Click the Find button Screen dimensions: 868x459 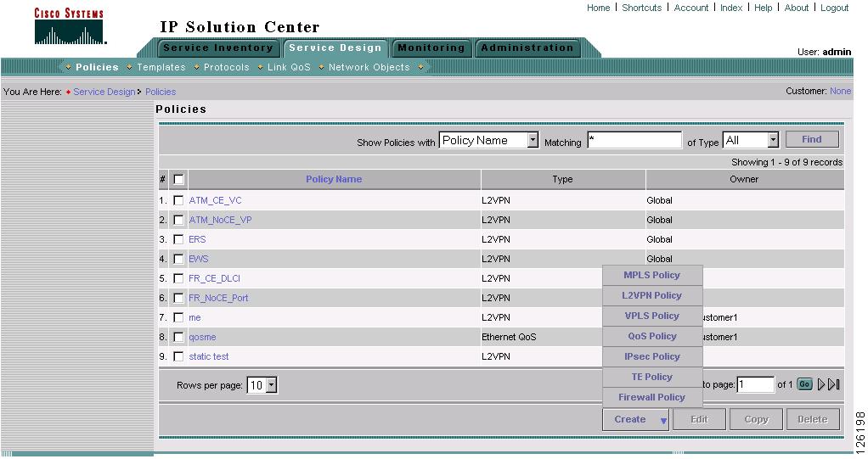[812, 139]
